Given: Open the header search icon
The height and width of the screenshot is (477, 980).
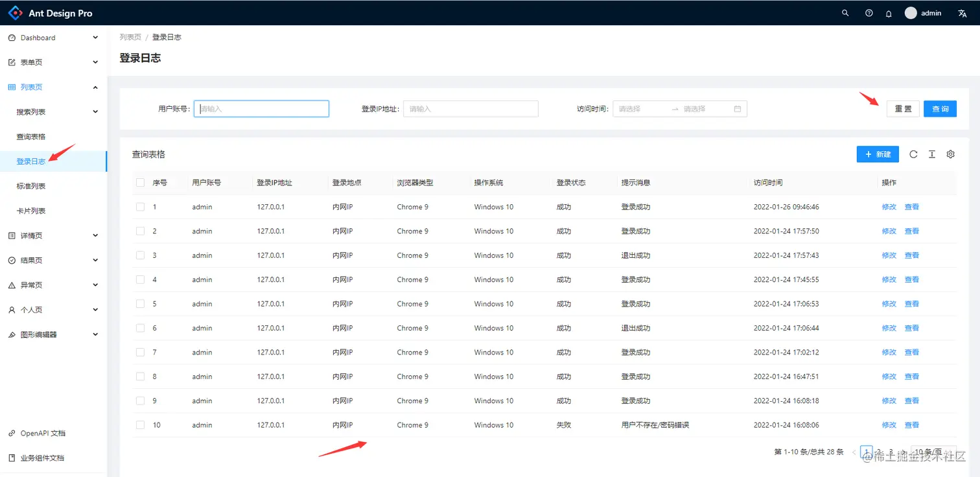Looking at the screenshot, I should tap(845, 13).
